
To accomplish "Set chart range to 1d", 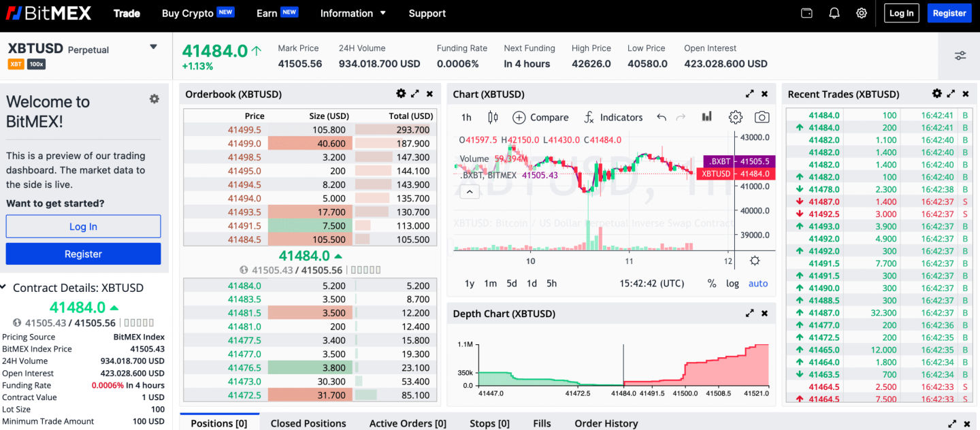I will tap(532, 284).
